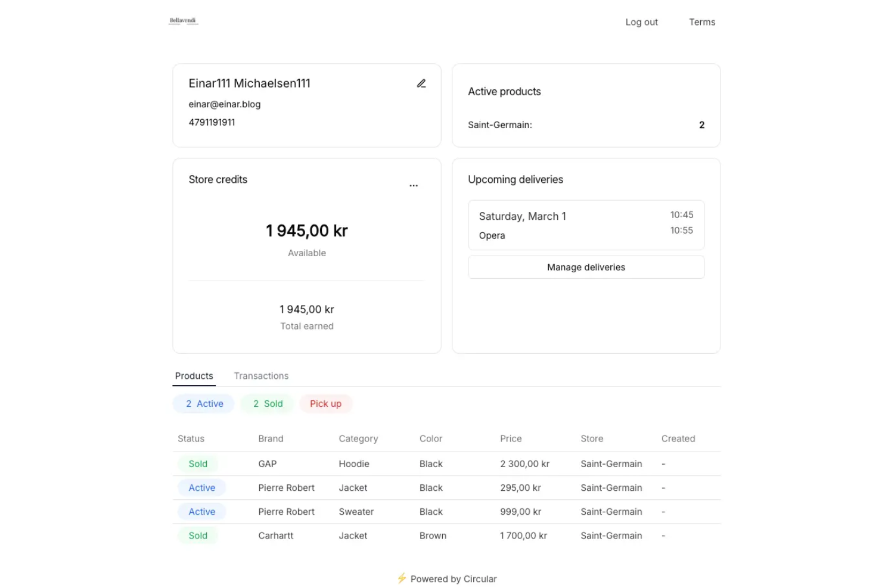Image resolution: width=882 pixels, height=588 pixels.
Task: Click the edit pencil icon next to Einar111 Michaelsen111
Action: click(x=421, y=83)
